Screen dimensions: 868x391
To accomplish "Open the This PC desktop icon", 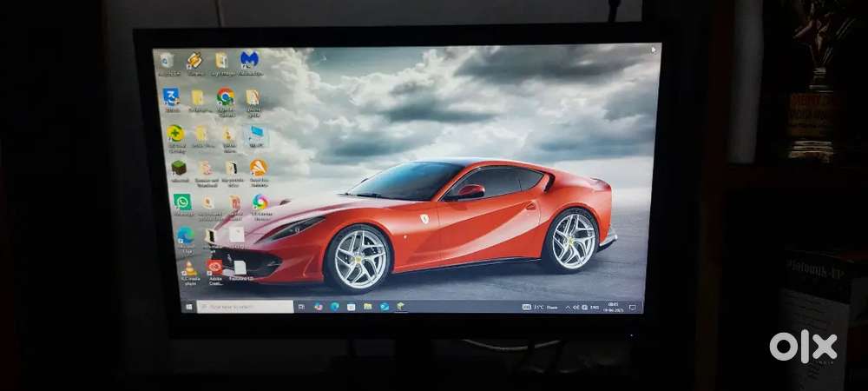I will coord(257,134).
